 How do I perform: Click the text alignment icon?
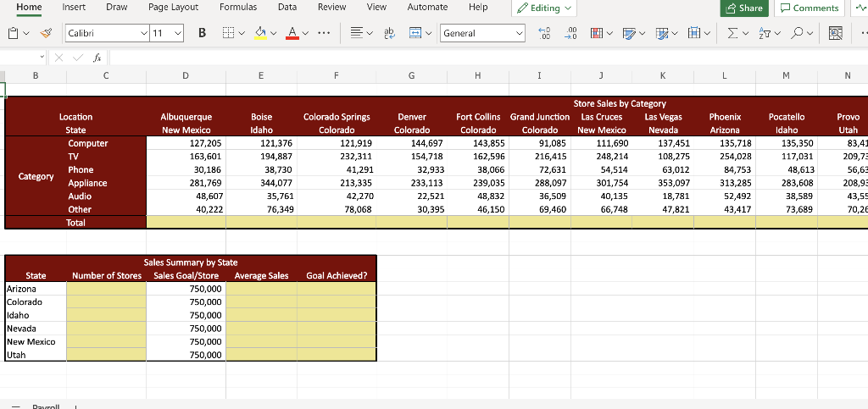tap(358, 33)
